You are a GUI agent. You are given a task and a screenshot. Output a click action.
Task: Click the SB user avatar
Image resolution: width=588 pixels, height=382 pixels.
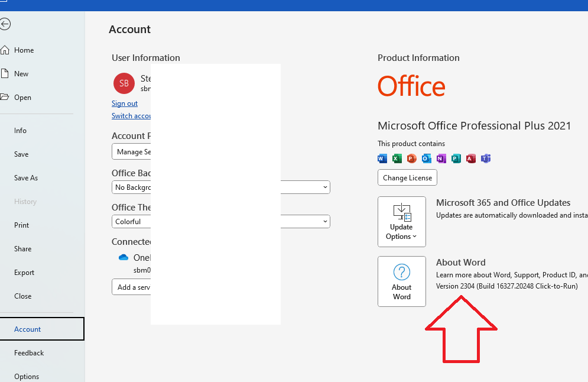124,83
